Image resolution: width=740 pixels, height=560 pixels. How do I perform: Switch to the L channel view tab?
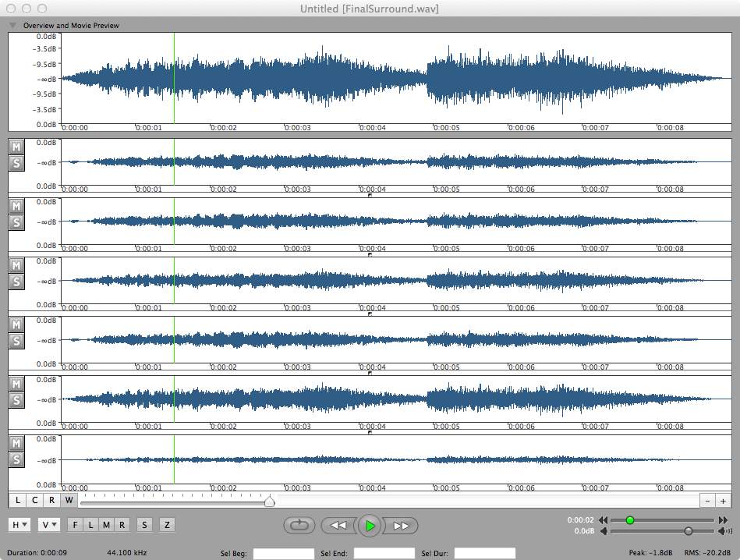pos(16,500)
